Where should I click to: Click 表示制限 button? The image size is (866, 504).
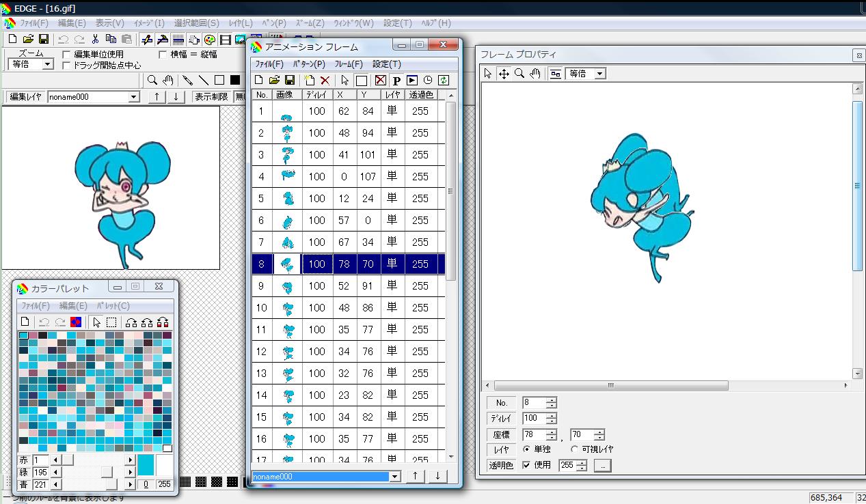point(211,97)
